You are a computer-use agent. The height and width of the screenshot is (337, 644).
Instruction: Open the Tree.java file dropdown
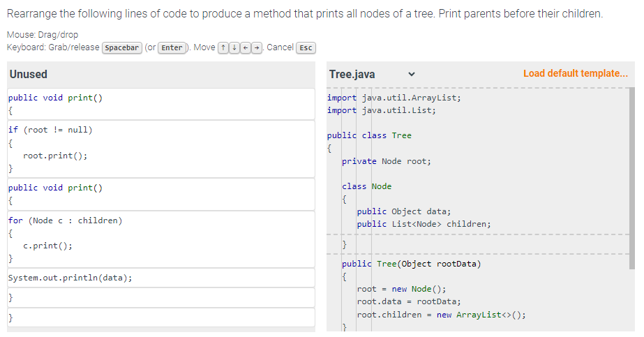372,74
